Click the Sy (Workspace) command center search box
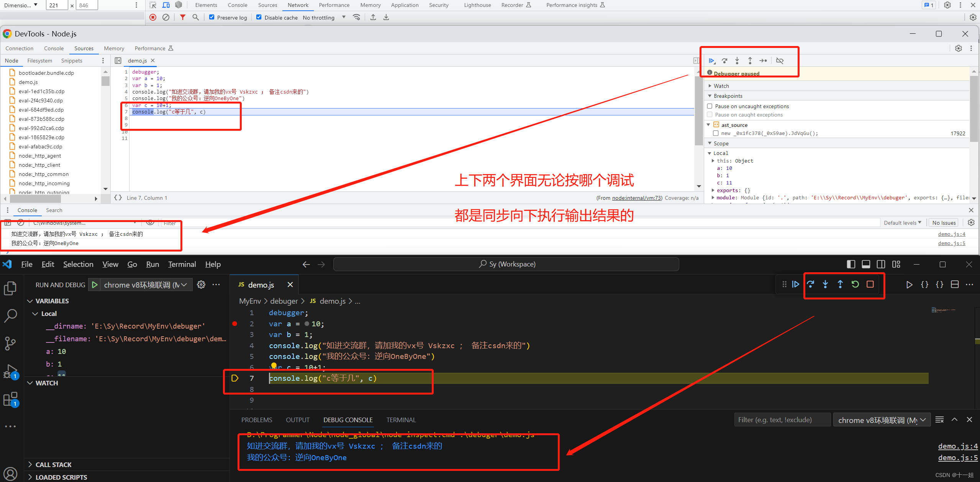Screen dimensions: 980x482 coord(506,264)
